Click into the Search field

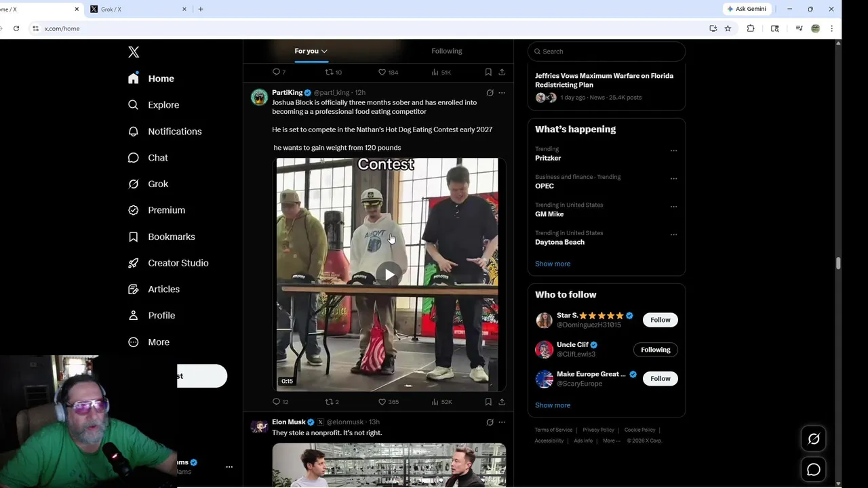(606, 52)
